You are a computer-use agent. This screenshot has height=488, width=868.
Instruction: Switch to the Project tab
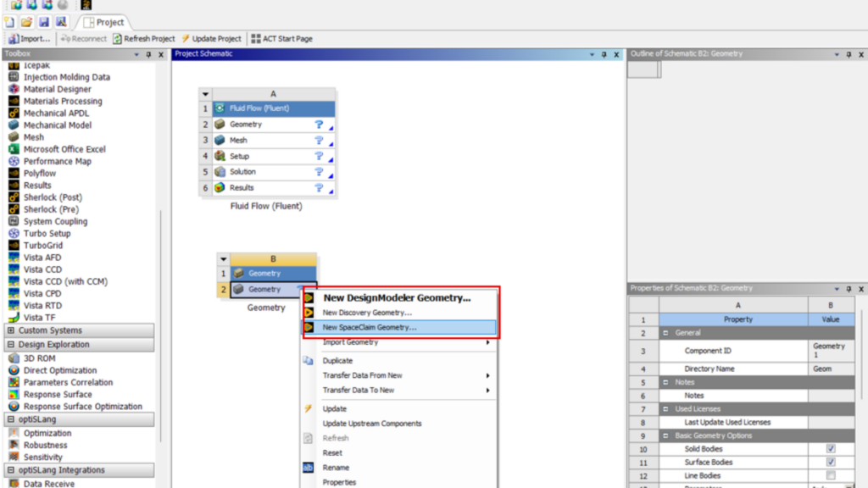pos(103,23)
